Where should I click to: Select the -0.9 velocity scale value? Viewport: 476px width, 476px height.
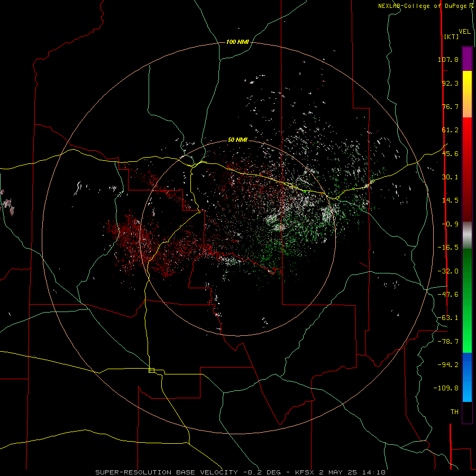pos(450,224)
